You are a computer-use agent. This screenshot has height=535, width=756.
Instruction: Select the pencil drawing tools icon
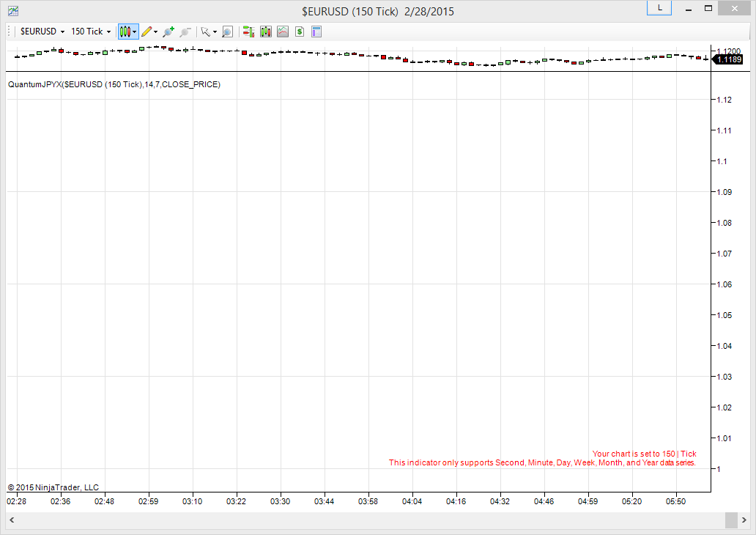coord(147,32)
